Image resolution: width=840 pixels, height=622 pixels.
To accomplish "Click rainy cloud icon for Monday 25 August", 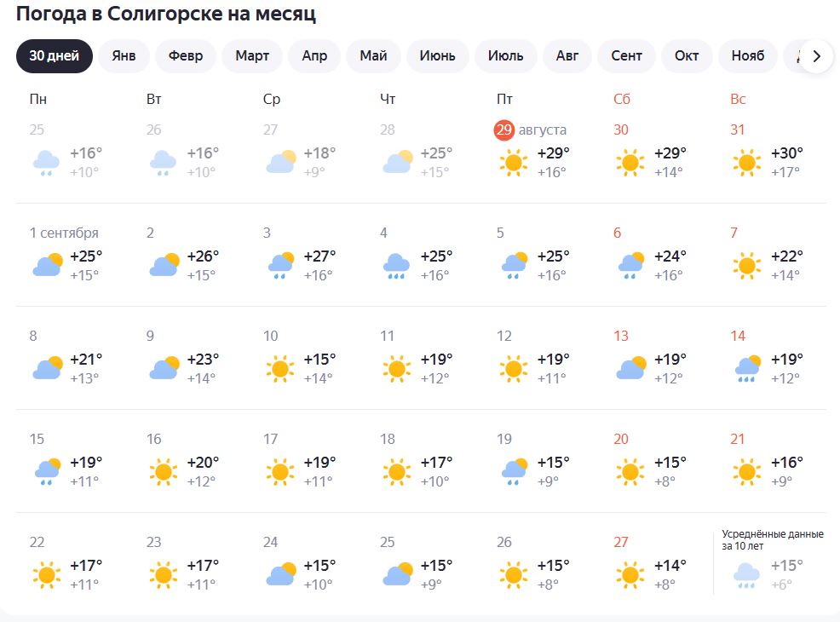I will [46, 162].
